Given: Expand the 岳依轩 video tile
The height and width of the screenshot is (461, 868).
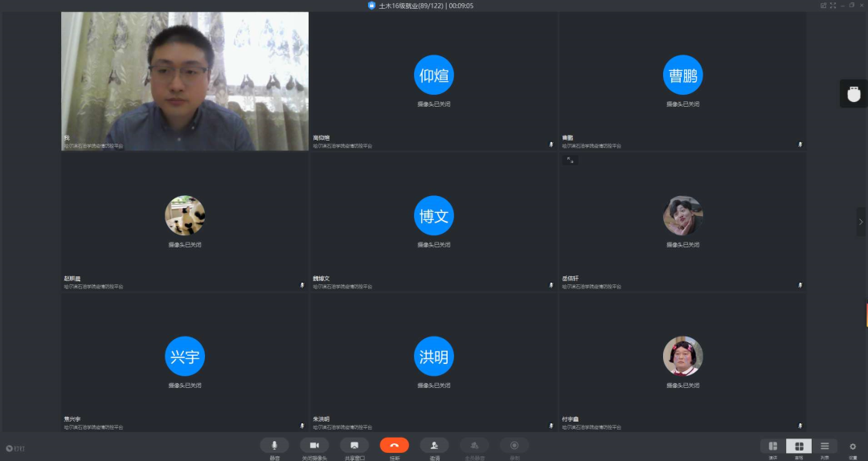Looking at the screenshot, I should pyautogui.click(x=570, y=160).
